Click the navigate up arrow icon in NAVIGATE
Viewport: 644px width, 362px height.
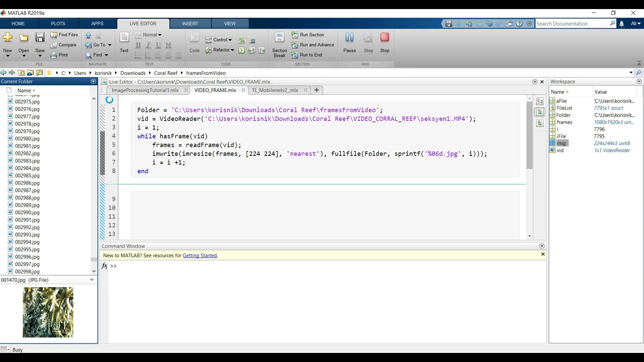pos(89,35)
